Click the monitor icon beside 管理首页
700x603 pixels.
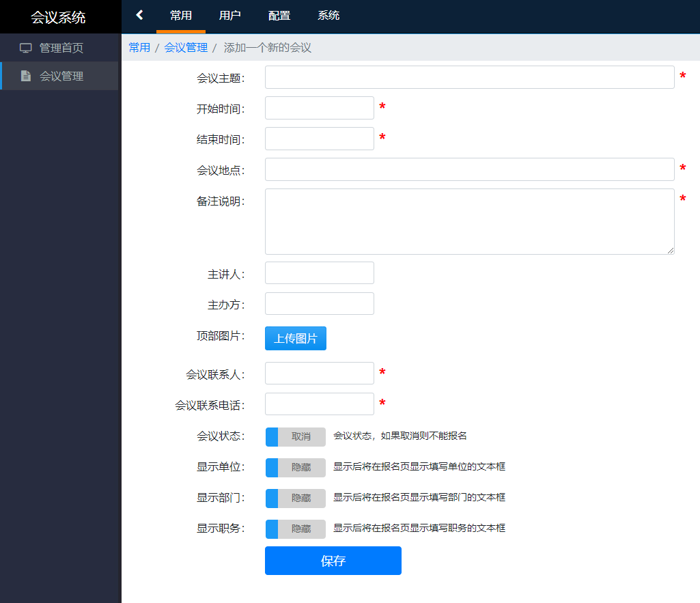click(26, 48)
